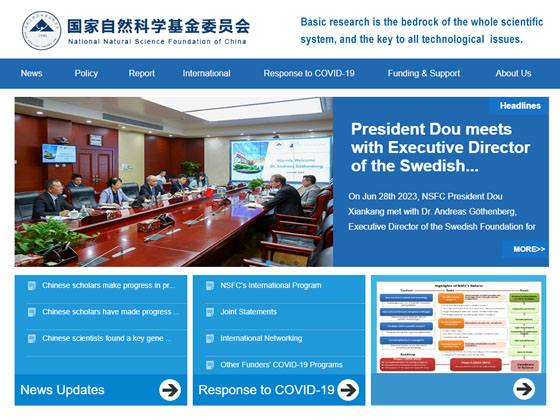Click the News Updates arrow icon

click(170, 390)
